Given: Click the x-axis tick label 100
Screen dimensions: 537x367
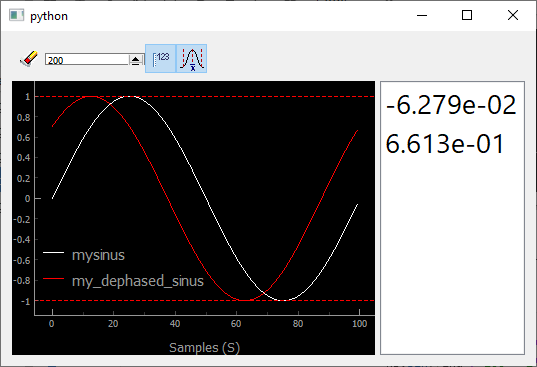Looking at the screenshot, I should tap(360, 324).
